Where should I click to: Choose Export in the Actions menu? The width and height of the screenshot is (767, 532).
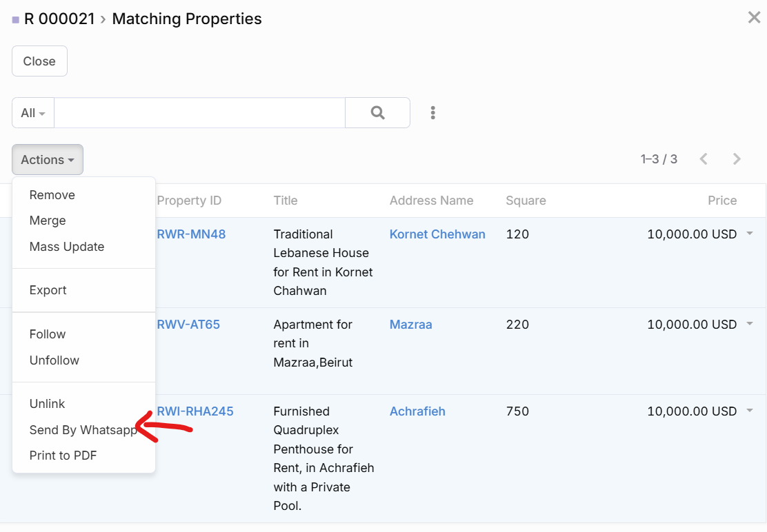pyautogui.click(x=48, y=290)
